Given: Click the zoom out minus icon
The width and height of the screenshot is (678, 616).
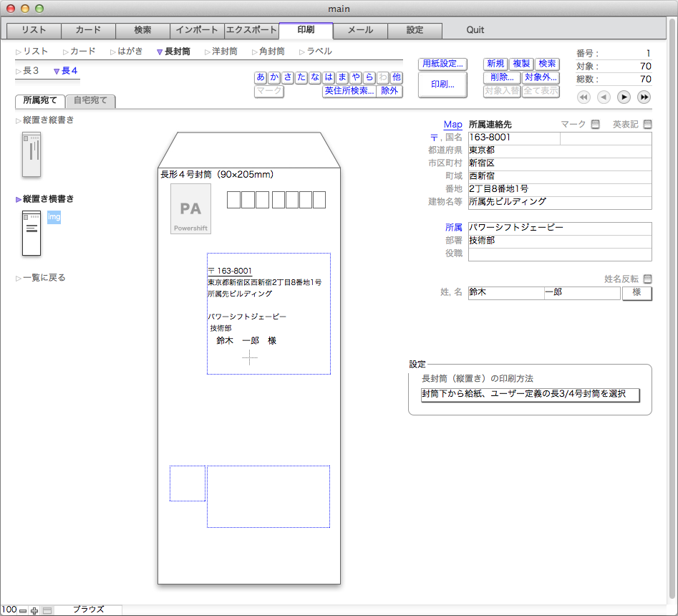Looking at the screenshot, I should [23, 610].
